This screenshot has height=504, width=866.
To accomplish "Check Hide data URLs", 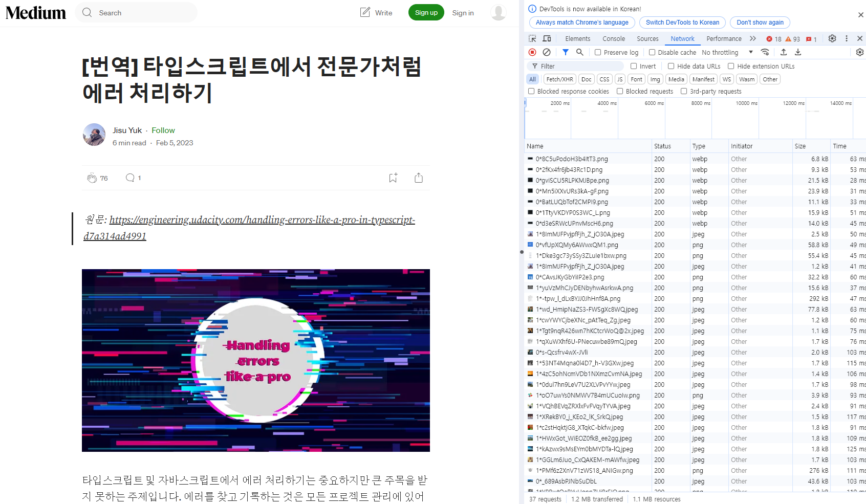I will (671, 66).
